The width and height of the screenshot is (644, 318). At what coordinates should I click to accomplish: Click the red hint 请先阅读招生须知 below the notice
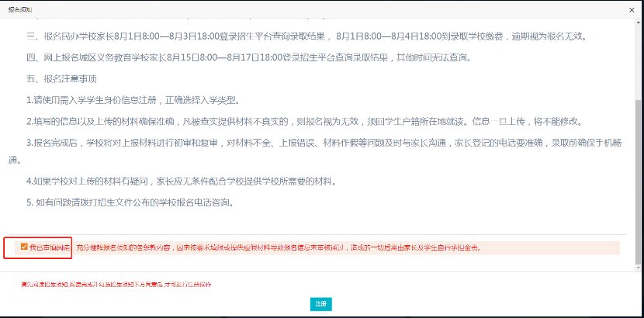[116, 284]
